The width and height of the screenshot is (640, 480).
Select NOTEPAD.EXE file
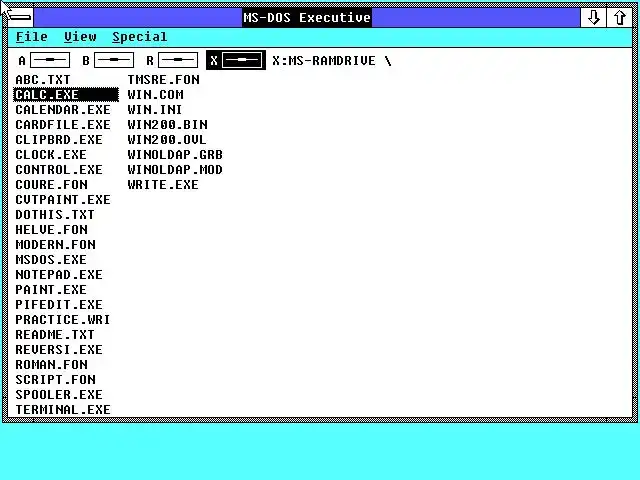(x=59, y=275)
